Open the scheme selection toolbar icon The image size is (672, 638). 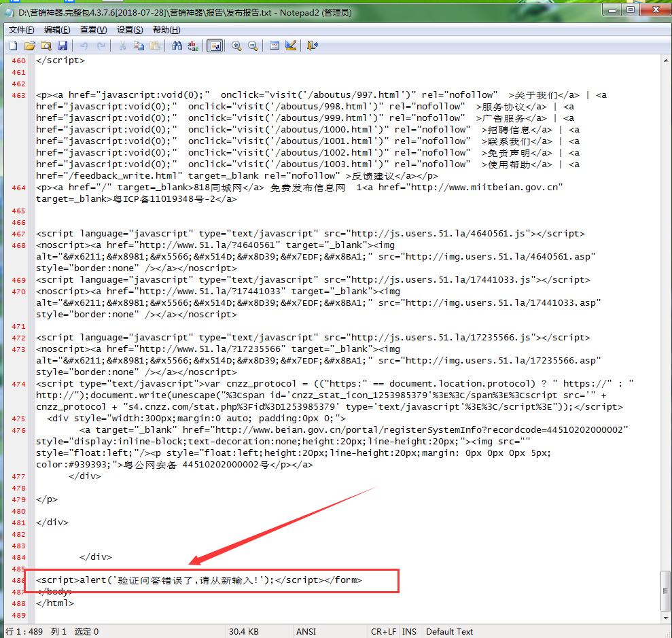coord(275,46)
